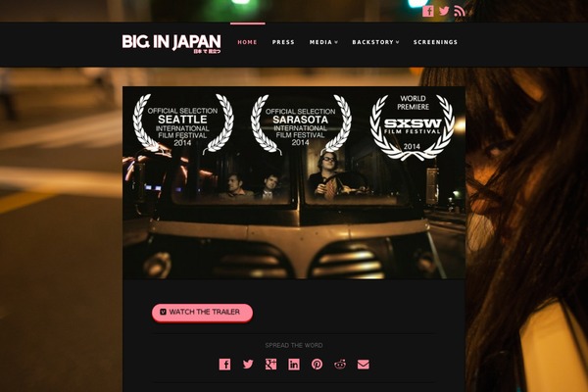This screenshot has height=392, width=588.
Task: Open the Twitter icon in the header
Action: pyautogui.click(x=444, y=11)
